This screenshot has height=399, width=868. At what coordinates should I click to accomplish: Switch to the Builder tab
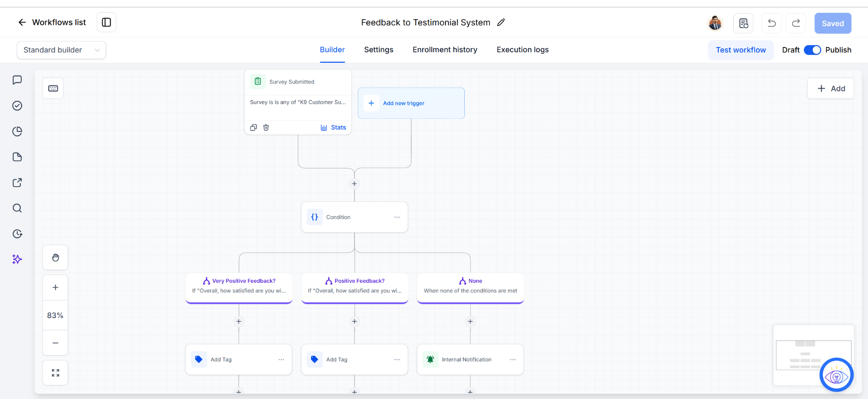coord(332,50)
